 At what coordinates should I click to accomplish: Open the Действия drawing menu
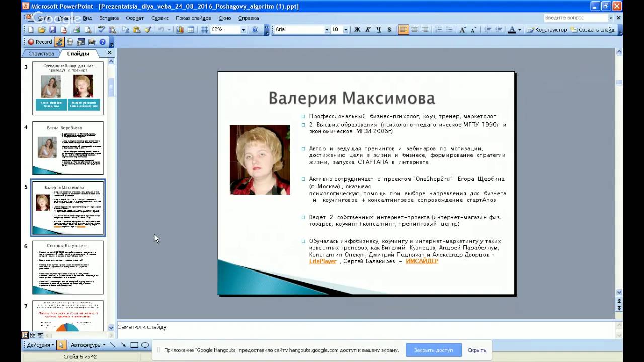40,345
